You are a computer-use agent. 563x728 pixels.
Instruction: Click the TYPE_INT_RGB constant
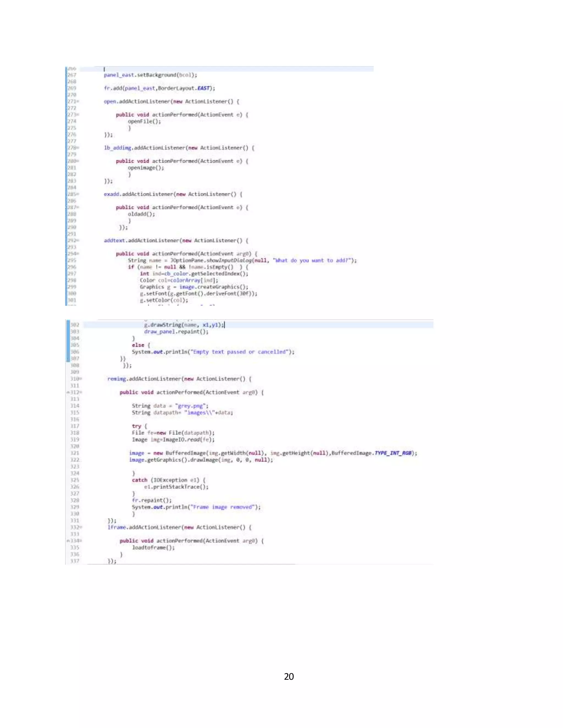[393, 453]
